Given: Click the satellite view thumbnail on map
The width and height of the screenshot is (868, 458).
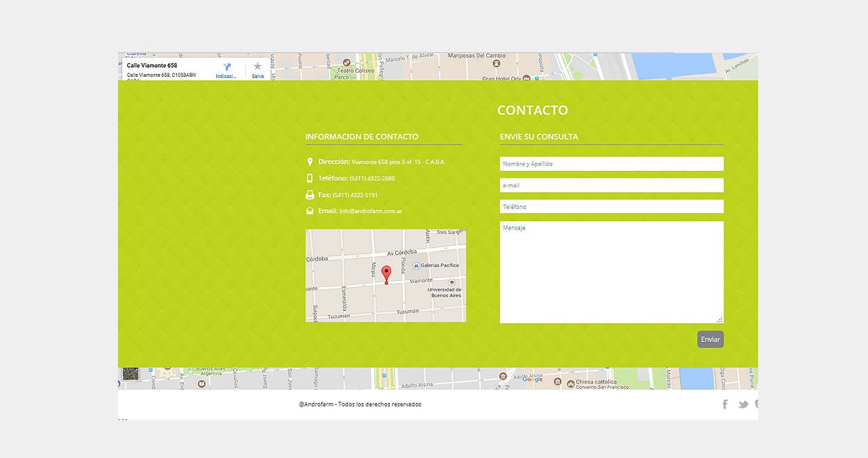Looking at the screenshot, I should click(x=130, y=374).
